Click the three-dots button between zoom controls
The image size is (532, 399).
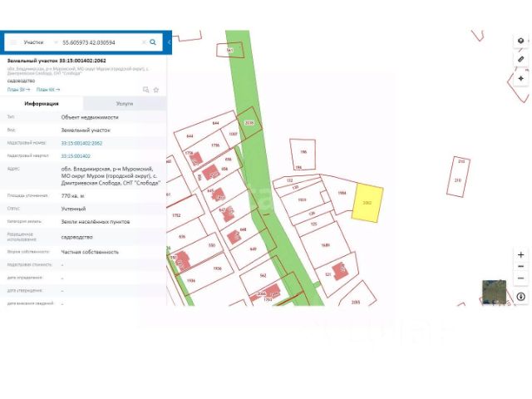click(x=521, y=267)
